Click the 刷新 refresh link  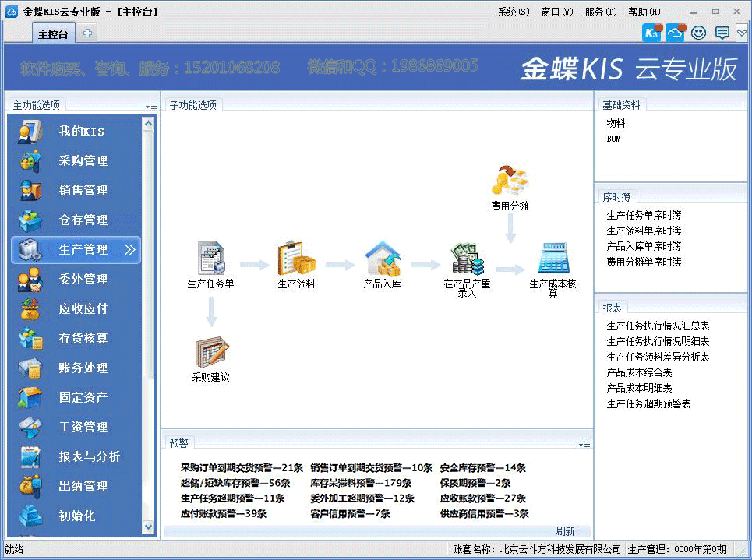[x=566, y=531]
